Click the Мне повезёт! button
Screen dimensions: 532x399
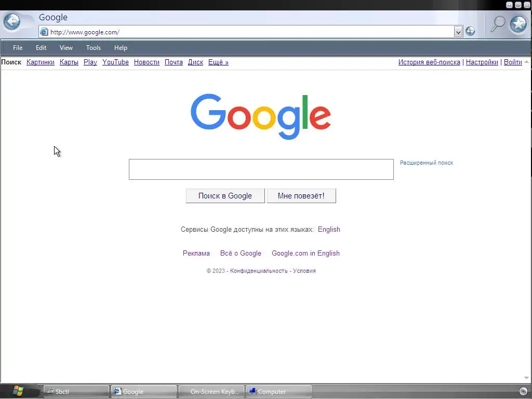301,196
